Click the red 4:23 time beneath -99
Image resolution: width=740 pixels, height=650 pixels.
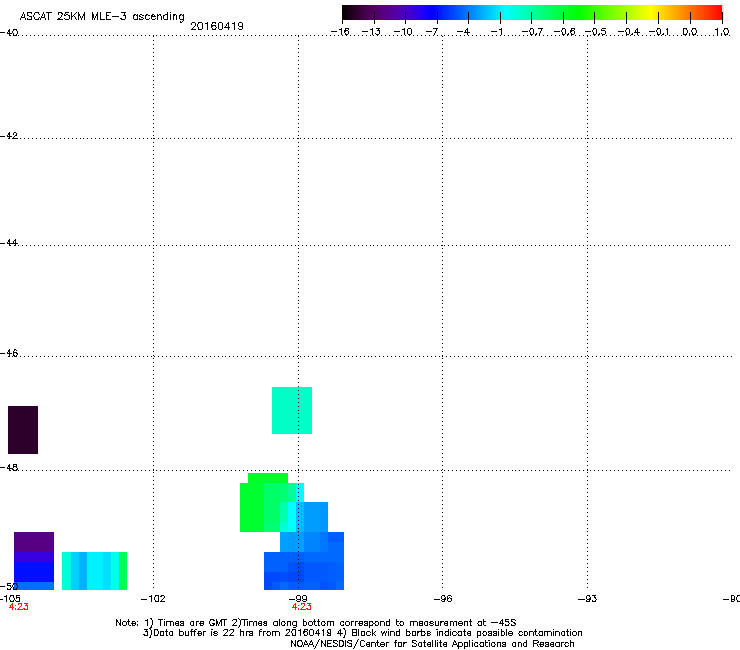[302, 607]
